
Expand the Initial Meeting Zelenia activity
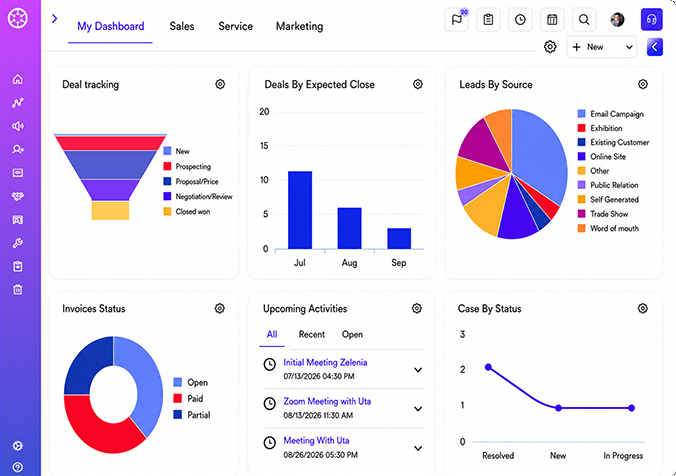(x=418, y=370)
